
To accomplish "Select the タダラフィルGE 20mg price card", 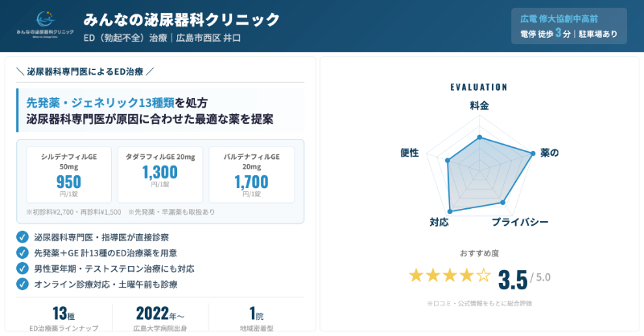I will [160, 174].
